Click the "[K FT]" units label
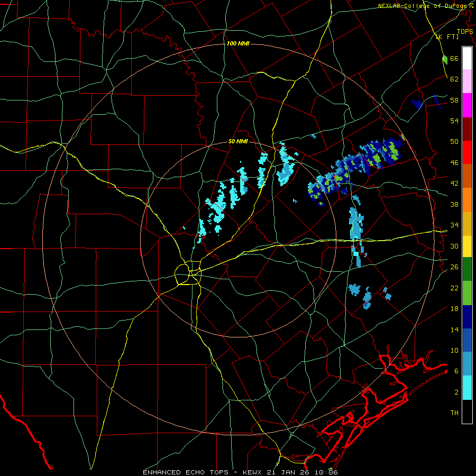The height and width of the screenshot is (476, 476). tap(447, 36)
